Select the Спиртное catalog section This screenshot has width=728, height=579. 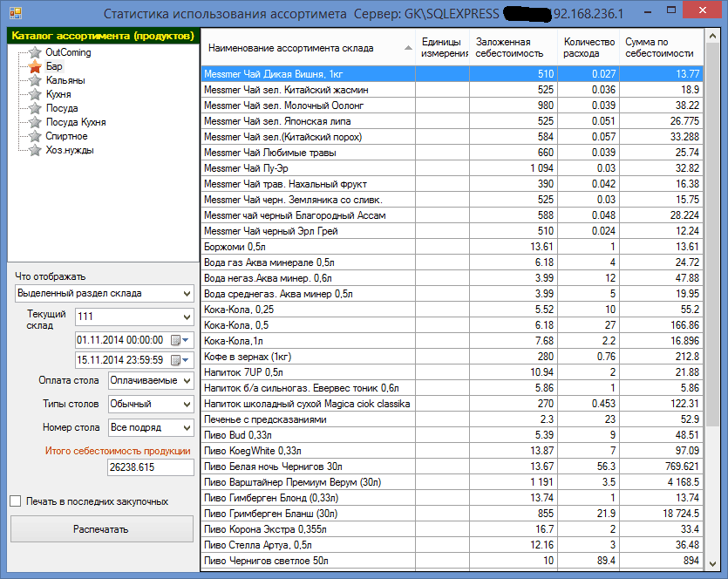(x=66, y=136)
